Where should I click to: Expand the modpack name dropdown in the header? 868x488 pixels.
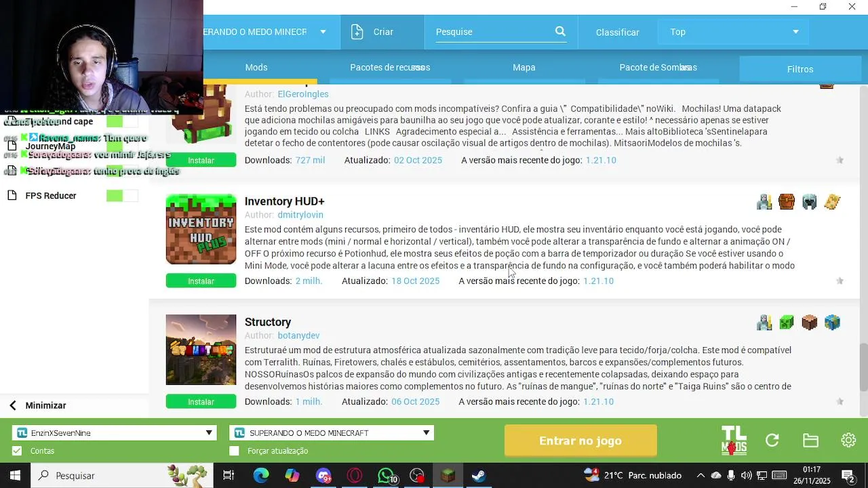coord(323,32)
